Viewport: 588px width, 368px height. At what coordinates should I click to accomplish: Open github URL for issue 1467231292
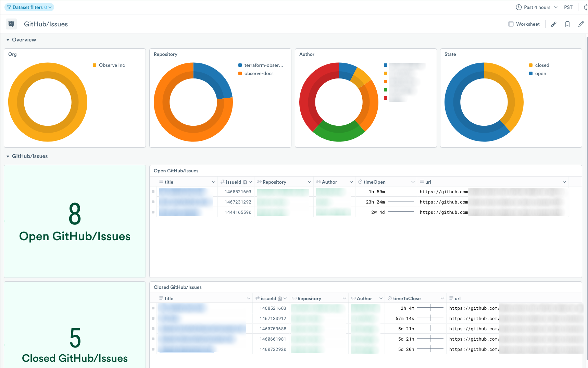click(444, 202)
